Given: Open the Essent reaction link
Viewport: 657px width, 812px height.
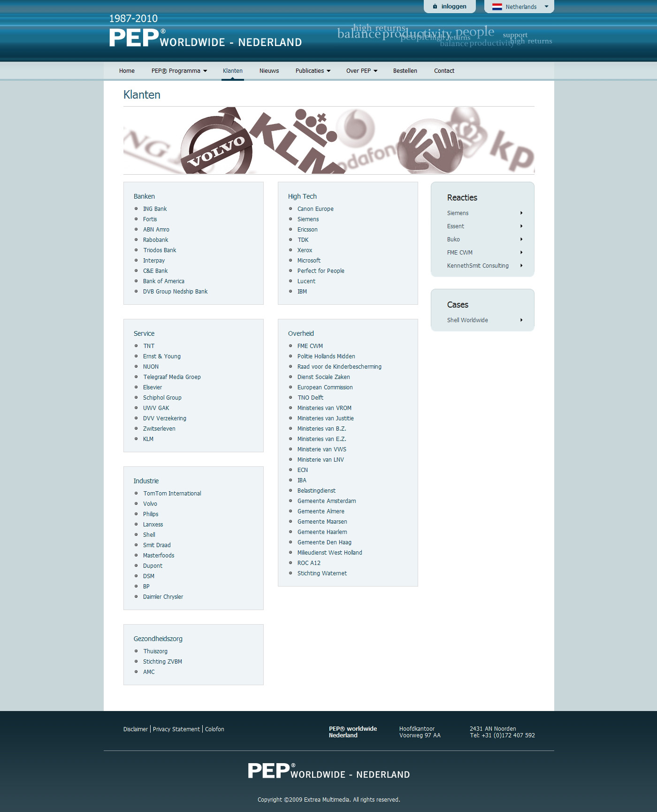Looking at the screenshot, I should point(455,226).
